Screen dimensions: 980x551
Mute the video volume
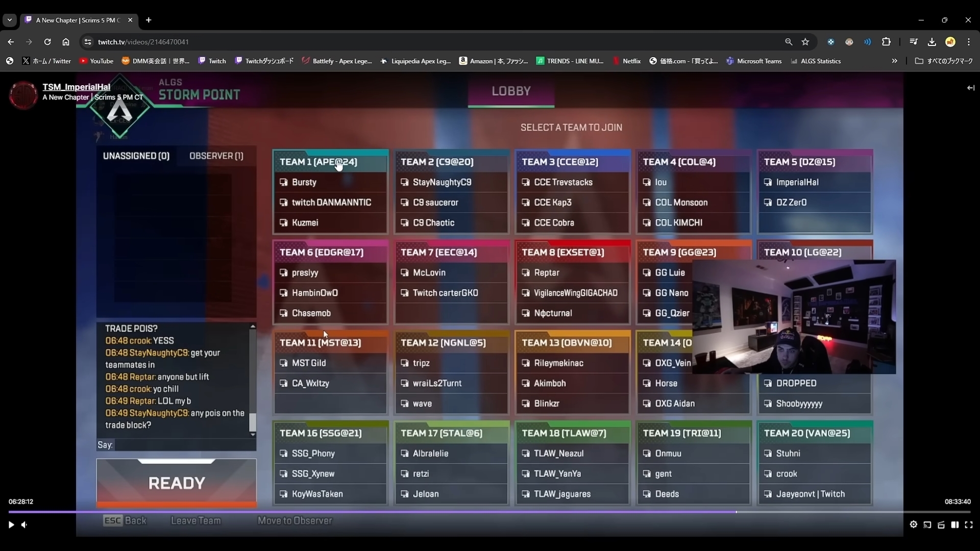[24, 524]
